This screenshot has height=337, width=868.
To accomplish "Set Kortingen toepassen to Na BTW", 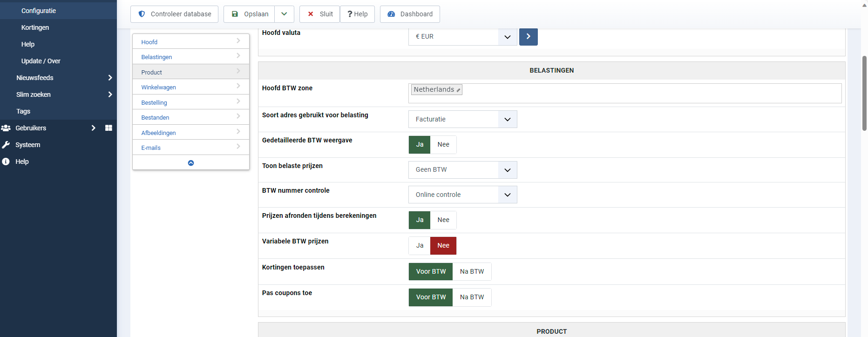I will coord(472,272).
